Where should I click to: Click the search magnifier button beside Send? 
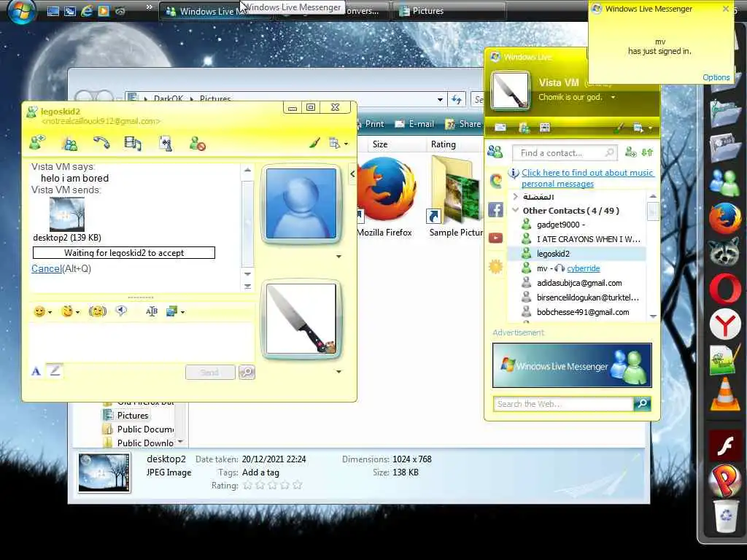coord(247,373)
